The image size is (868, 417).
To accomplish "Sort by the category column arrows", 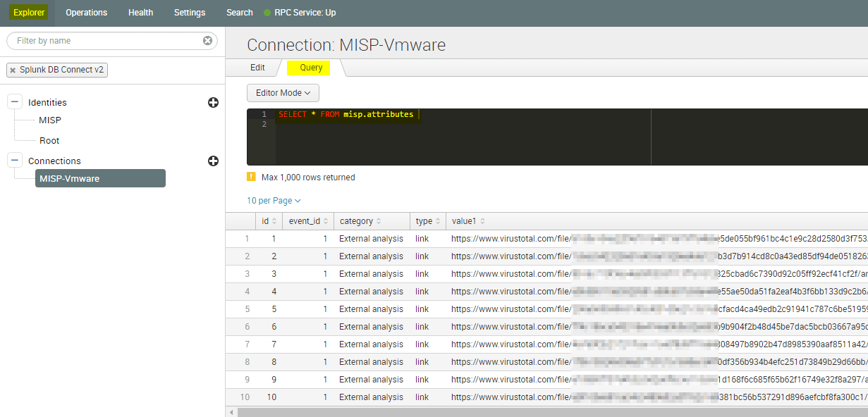I will 379,221.
